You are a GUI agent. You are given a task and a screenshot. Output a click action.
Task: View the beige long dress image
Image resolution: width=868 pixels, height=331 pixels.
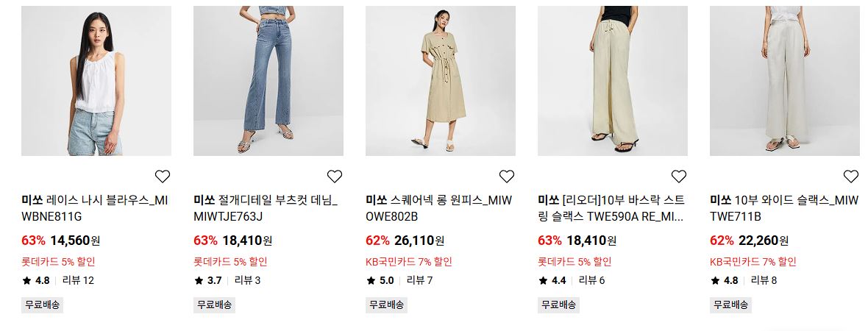[x=441, y=81]
